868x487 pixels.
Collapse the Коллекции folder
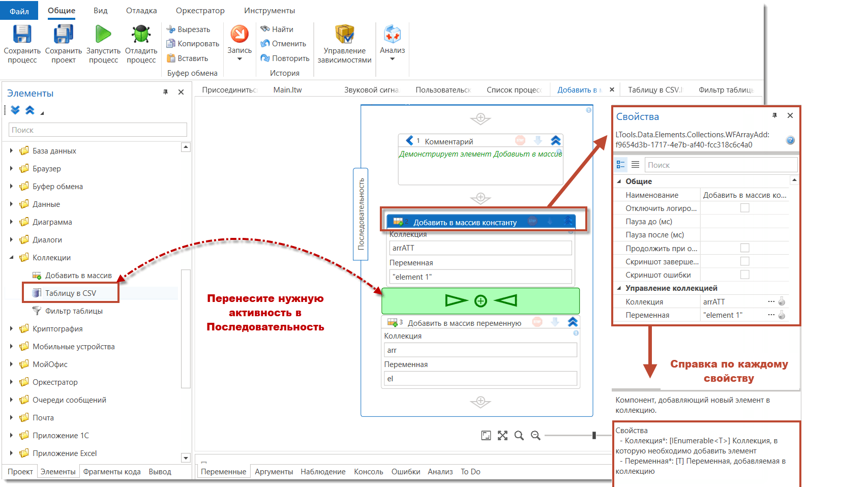pyautogui.click(x=12, y=258)
